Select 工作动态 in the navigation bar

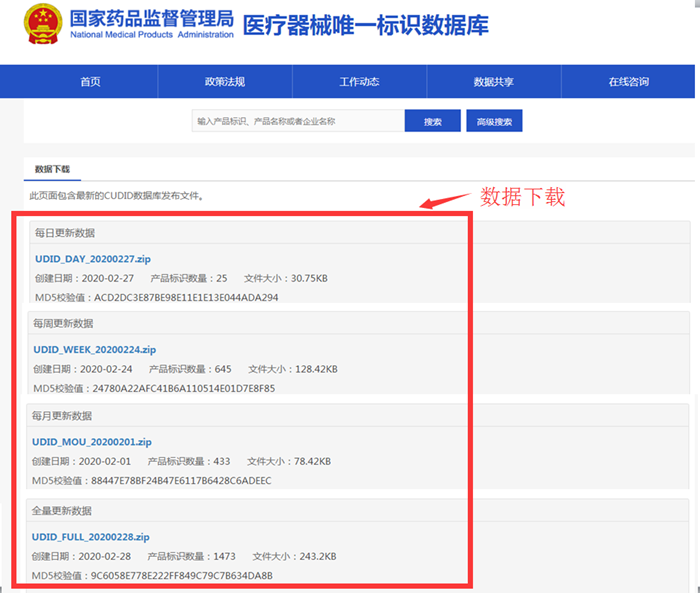pyautogui.click(x=359, y=82)
